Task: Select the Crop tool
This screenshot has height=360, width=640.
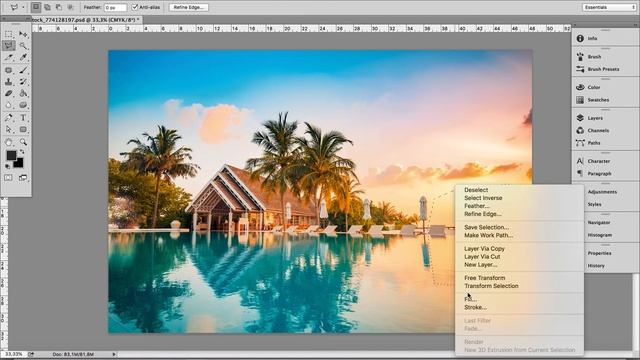Action: click(x=9, y=57)
